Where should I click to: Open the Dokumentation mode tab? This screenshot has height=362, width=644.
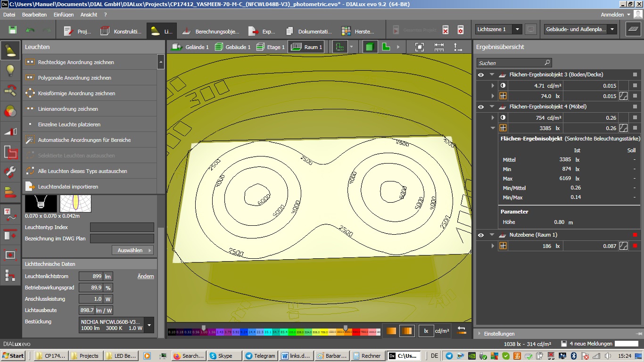[x=309, y=31]
